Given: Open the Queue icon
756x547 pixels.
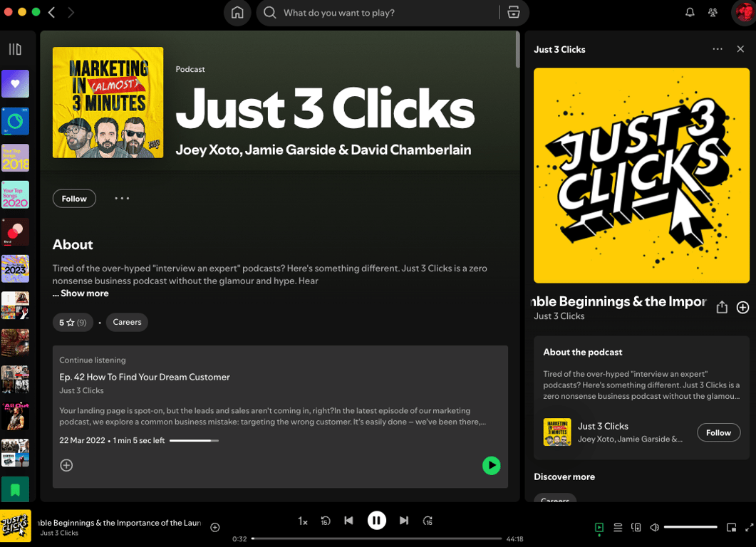Looking at the screenshot, I should point(618,527).
